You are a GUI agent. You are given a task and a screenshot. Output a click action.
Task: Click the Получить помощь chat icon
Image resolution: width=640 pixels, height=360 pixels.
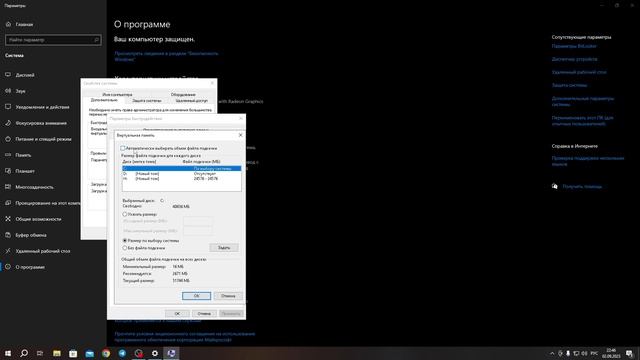554,186
